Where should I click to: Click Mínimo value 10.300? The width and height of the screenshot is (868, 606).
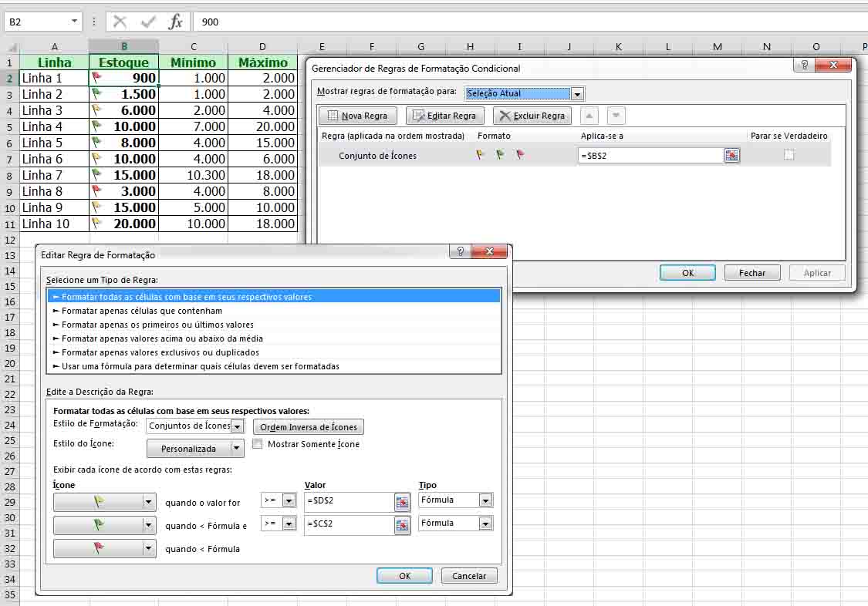(x=193, y=175)
